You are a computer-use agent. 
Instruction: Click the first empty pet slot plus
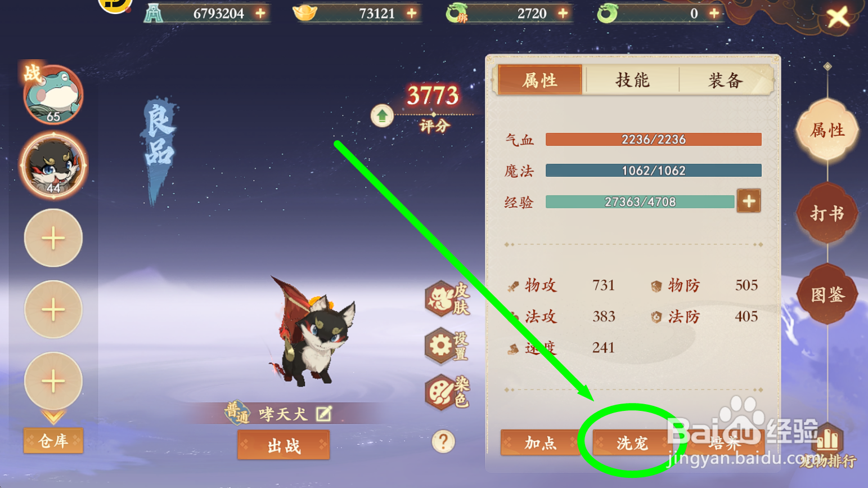point(53,239)
